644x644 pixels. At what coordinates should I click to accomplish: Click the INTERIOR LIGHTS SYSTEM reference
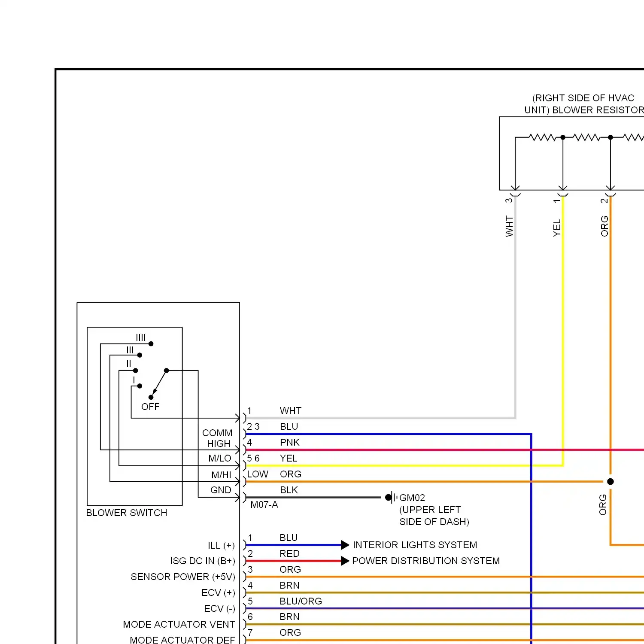point(415,545)
